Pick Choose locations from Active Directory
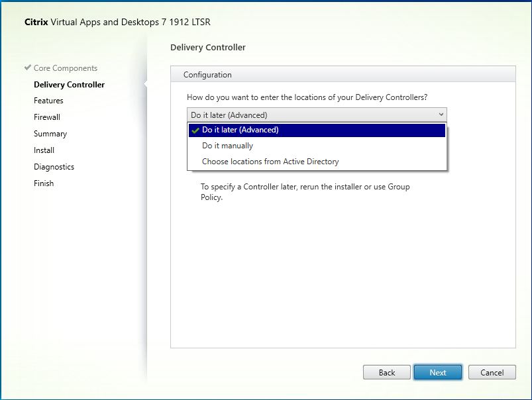 (x=270, y=162)
